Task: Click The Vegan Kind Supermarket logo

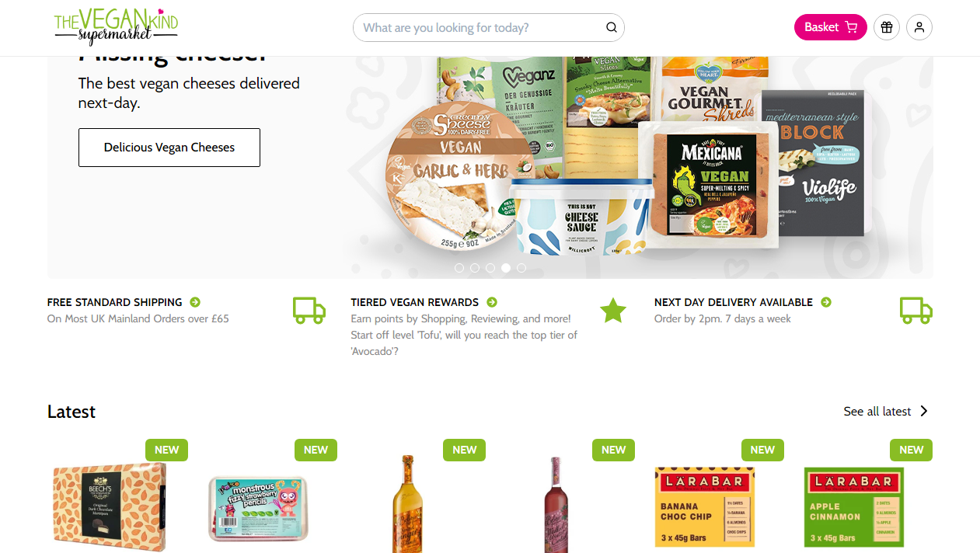Action: pos(116,27)
